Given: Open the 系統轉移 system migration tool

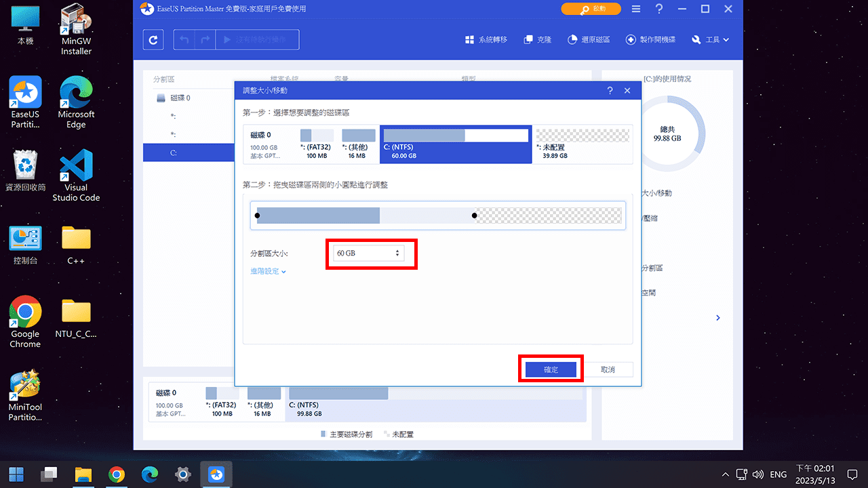Looking at the screenshot, I should click(486, 40).
